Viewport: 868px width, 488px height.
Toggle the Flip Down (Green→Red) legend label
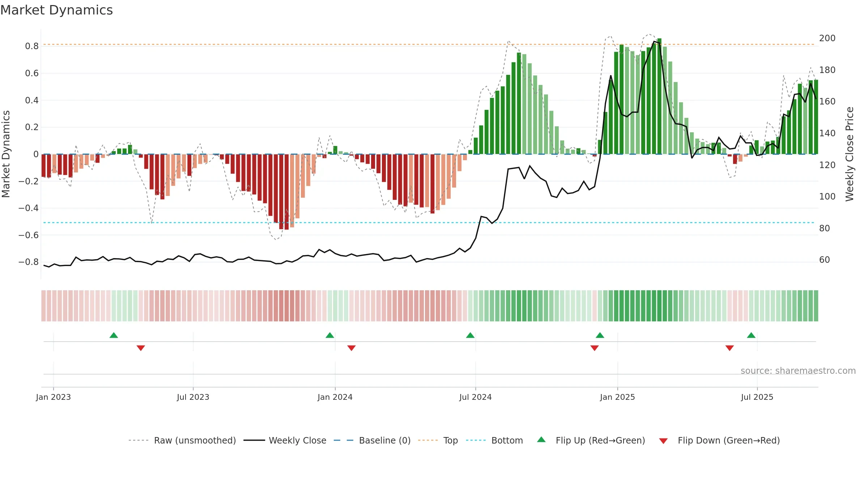[x=729, y=440]
